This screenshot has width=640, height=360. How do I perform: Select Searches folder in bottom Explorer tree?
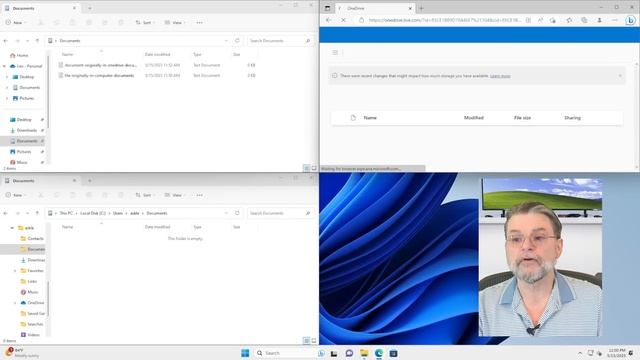tap(32, 324)
